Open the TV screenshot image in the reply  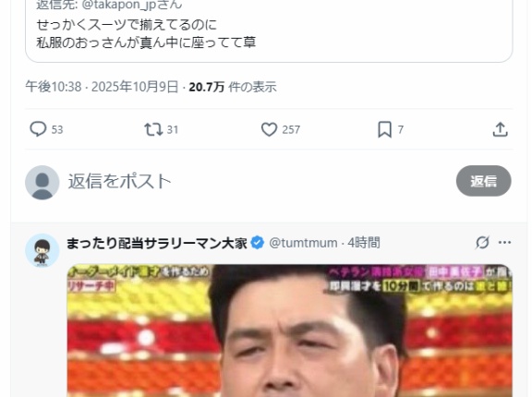[x=289, y=331]
